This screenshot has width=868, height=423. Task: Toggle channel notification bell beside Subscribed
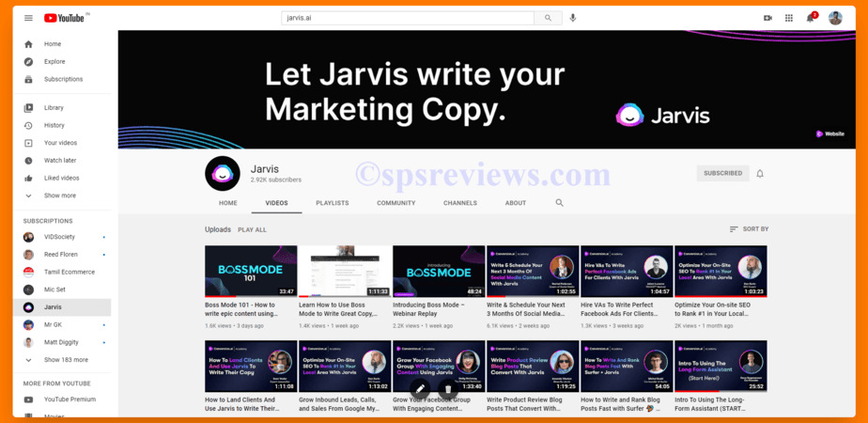(760, 173)
